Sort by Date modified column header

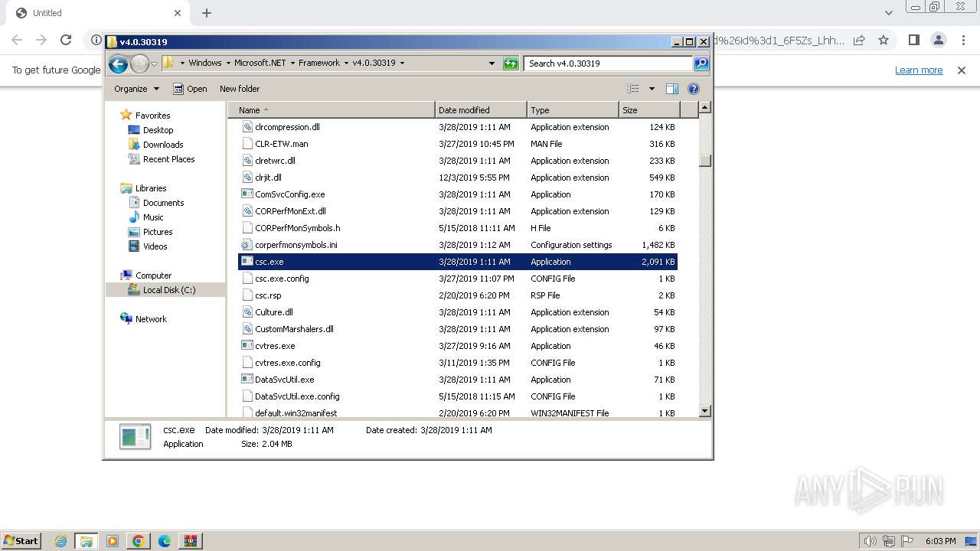[481, 110]
